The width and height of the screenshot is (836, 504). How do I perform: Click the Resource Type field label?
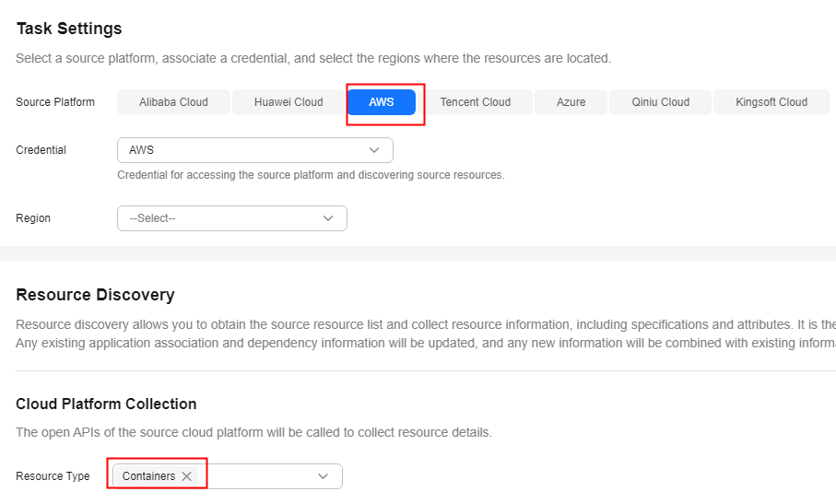click(53, 476)
